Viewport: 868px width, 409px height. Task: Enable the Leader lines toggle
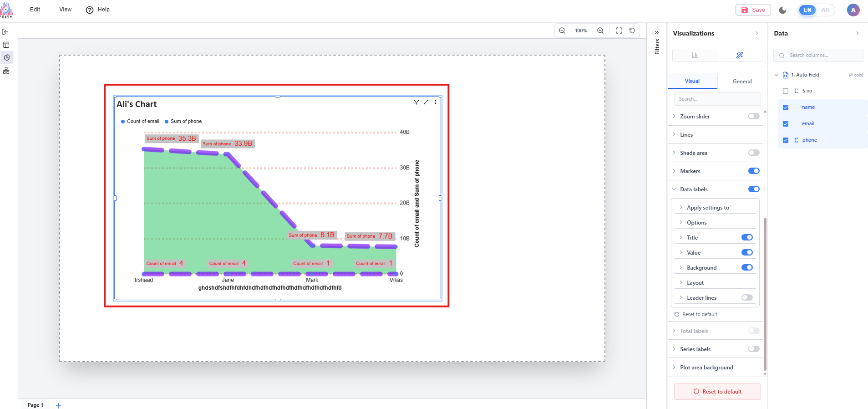click(747, 297)
